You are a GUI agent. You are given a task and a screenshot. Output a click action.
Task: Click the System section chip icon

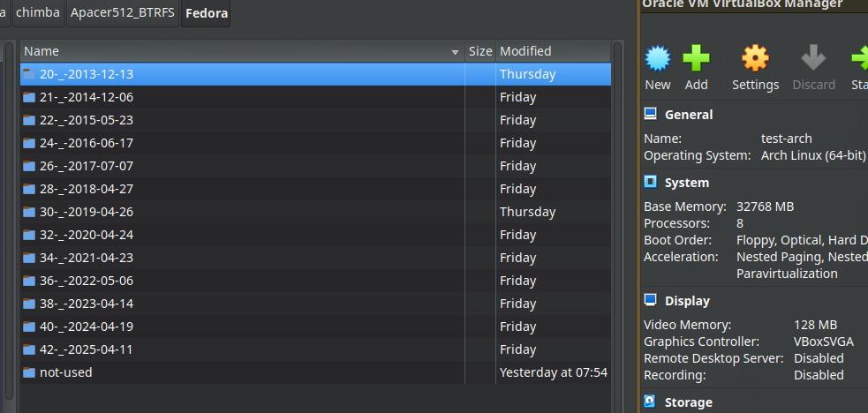tap(651, 183)
